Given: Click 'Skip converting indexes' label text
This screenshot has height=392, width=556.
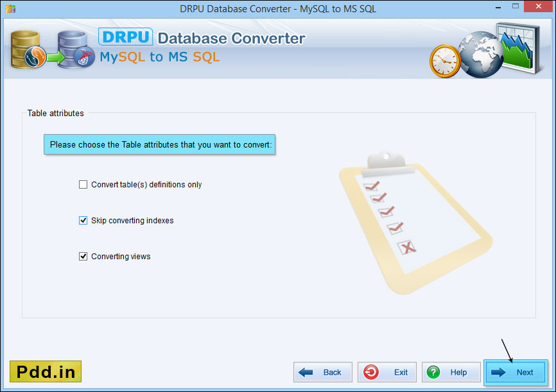Looking at the screenshot, I should (x=132, y=221).
